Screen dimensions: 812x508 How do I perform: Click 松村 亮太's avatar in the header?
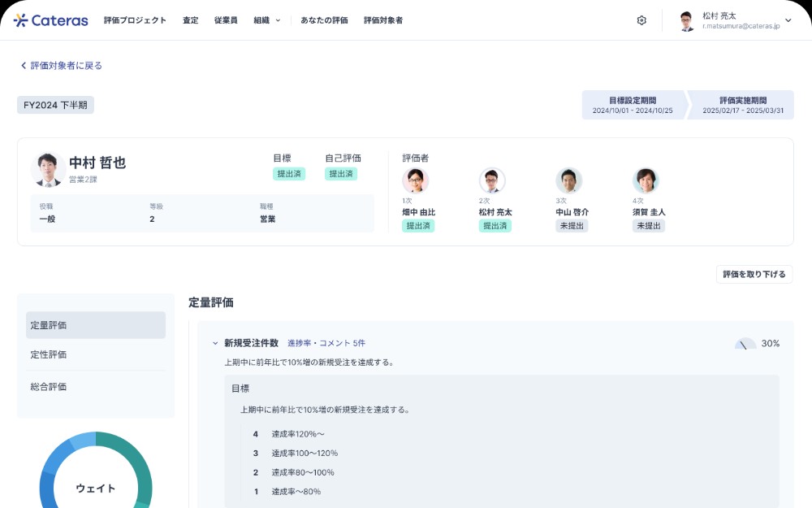tap(687, 20)
